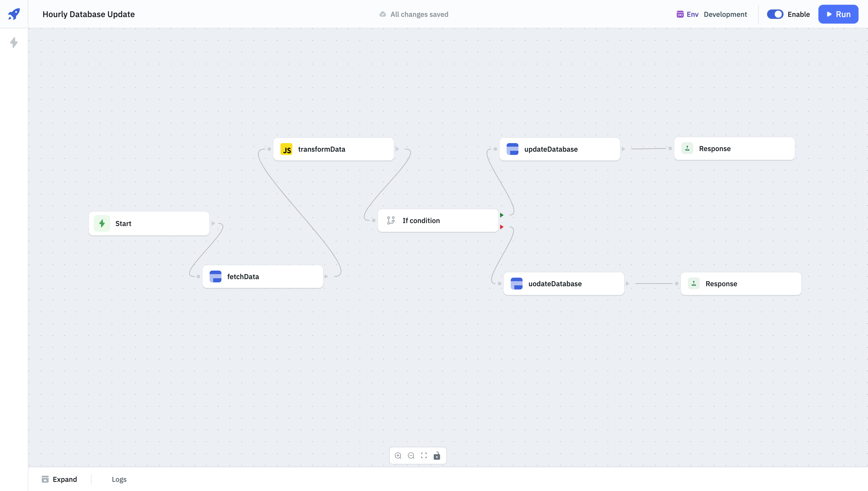Click the green true-branch output handle

[502, 215]
